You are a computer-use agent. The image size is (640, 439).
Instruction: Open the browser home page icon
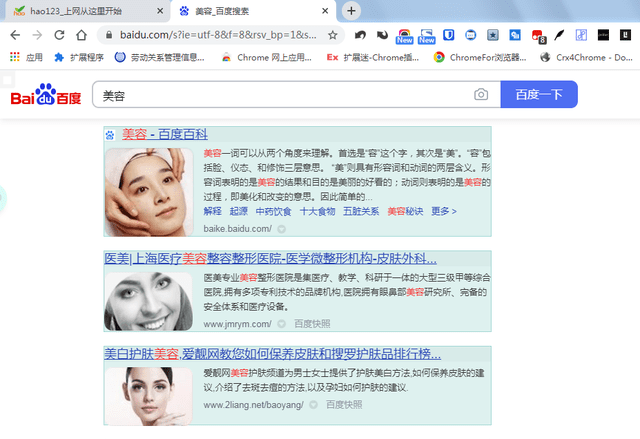pos(81,35)
